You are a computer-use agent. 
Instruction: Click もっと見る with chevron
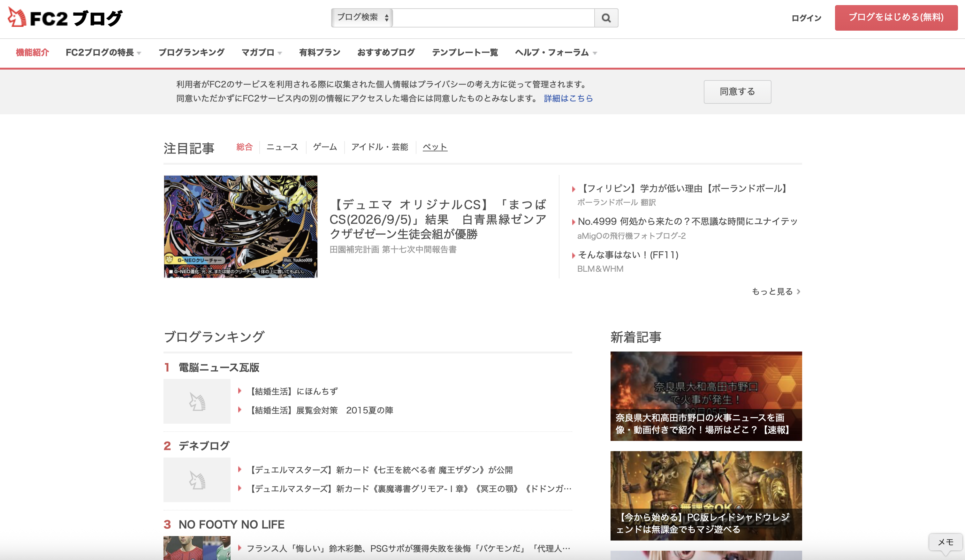click(776, 292)
